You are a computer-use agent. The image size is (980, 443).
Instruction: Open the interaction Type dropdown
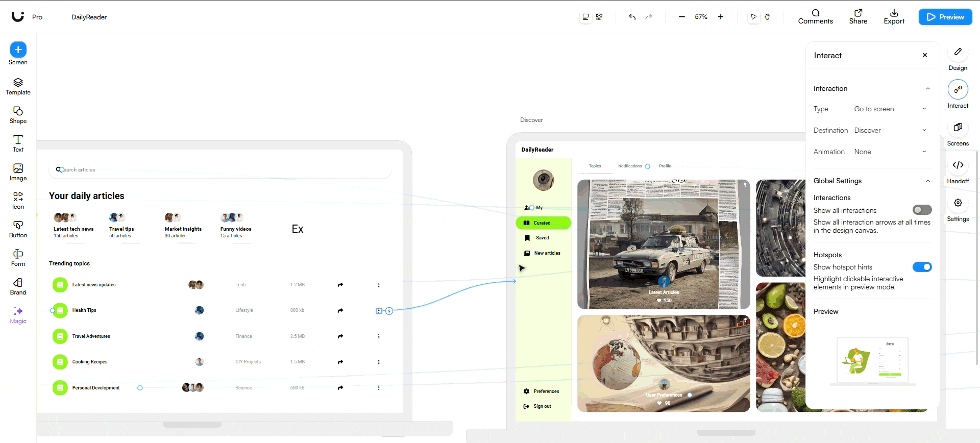(x=890, y=109)
